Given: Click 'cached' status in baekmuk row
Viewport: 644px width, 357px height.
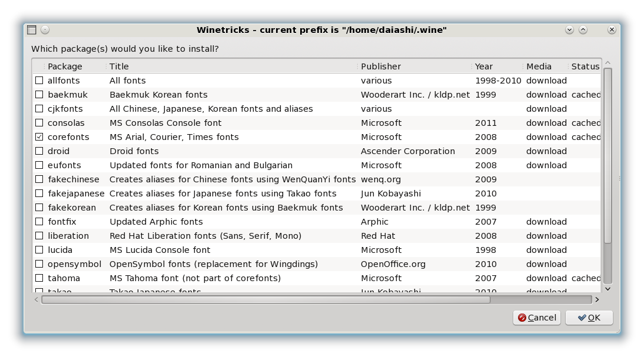Looking at the screenshot, I should pos(586,94).
